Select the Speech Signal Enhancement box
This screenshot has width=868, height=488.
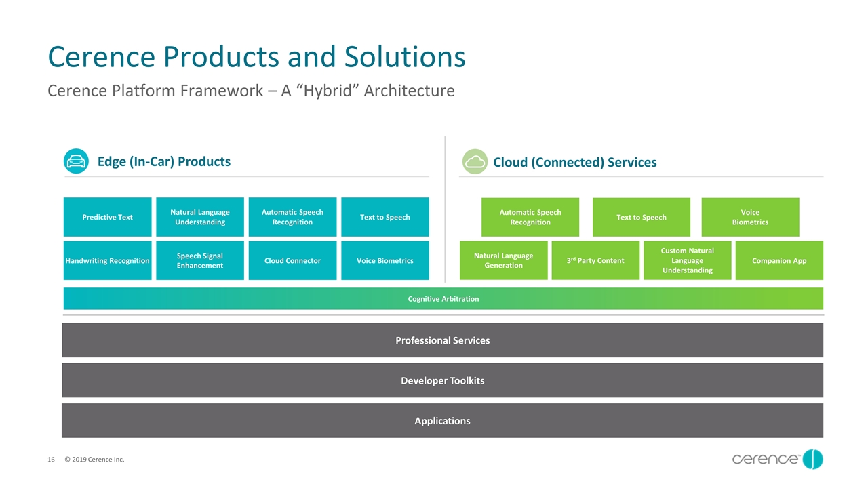pyautogui.click(x=200, y=260)
